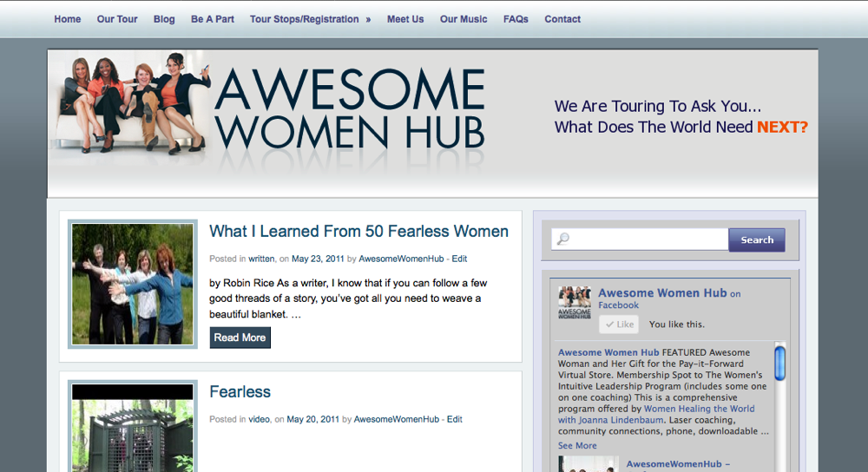Open the second feed post's thumbnail image
The width and height of the screenshot is (868, 472).
coord(589,463)
